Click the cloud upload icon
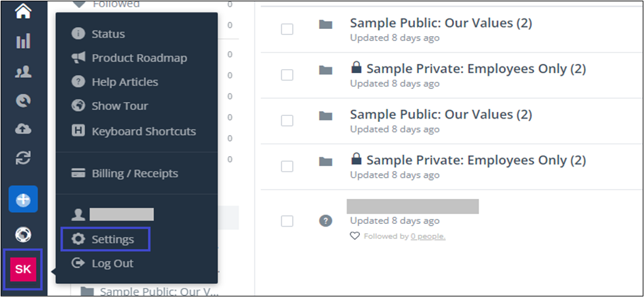This screenshot has width=644, height=297. [x=23, y=129]
